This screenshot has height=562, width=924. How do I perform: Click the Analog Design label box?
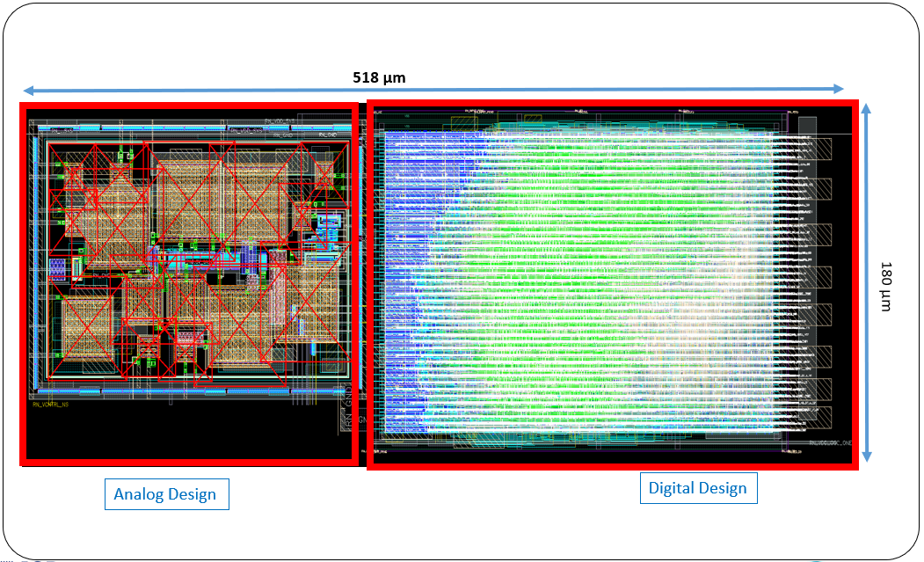165,493
